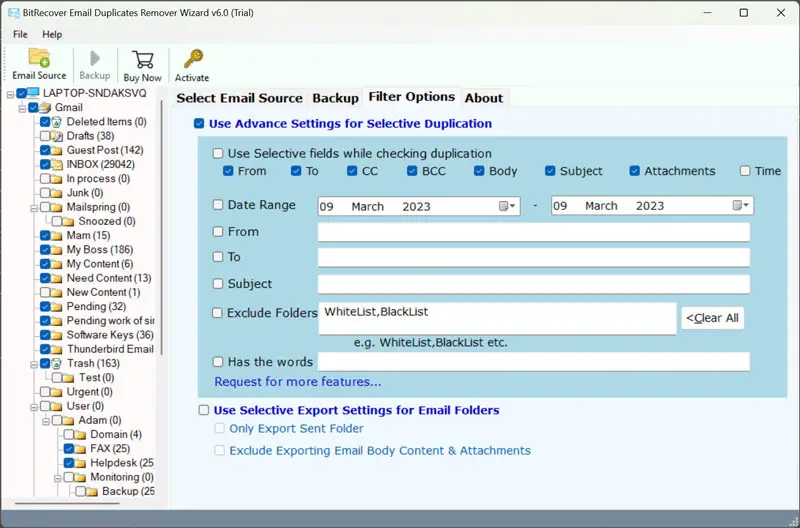Image resolution: width=800 pixels, height=528 pixels.
Task: Select the Need Content (13) tree item
Action: (109, 278)
